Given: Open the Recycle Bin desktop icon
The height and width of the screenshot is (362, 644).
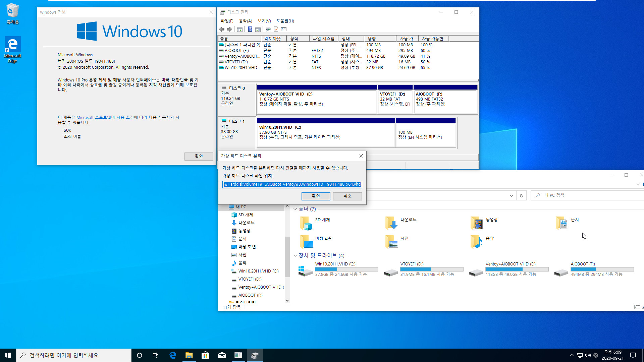Looking at the screenshot, I should coord(13,14).
